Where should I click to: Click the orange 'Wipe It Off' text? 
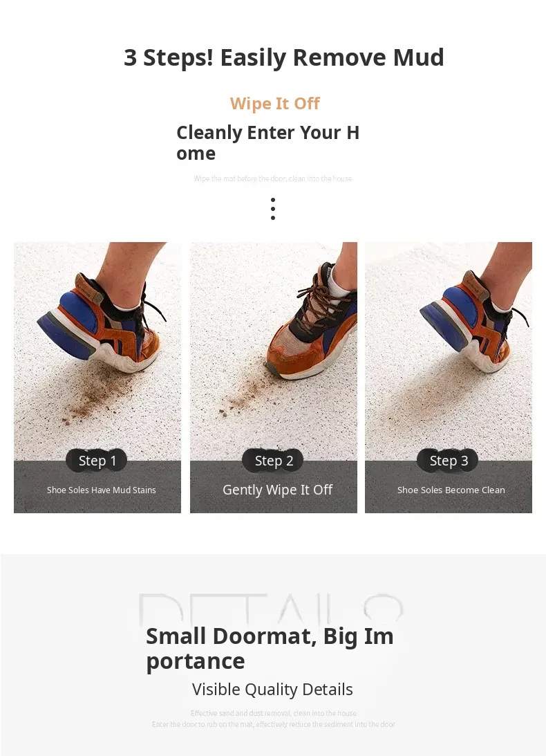(x=274, y=104)
